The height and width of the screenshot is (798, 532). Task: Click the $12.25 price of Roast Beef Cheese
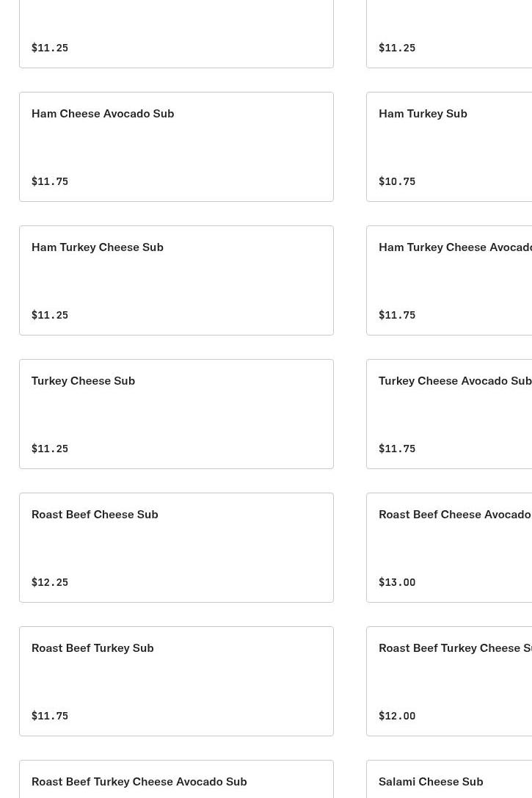[x=50, y=582]
